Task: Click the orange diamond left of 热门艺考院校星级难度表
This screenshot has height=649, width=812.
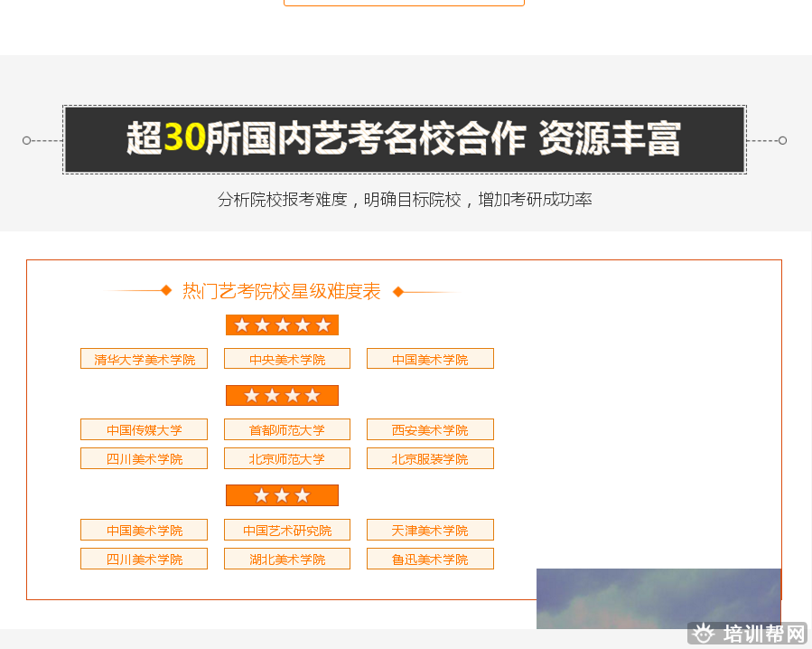Action: (x=166, y=290)
